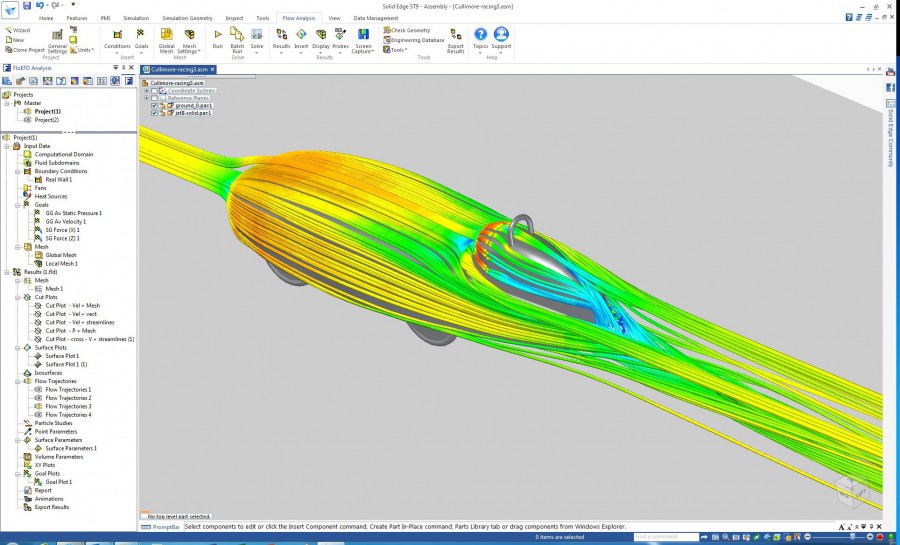Viewport: 900px width, 545px height.
Task: Open Mesh Settings dropdown
Action: pyautogui.click(x=188, y=41)
